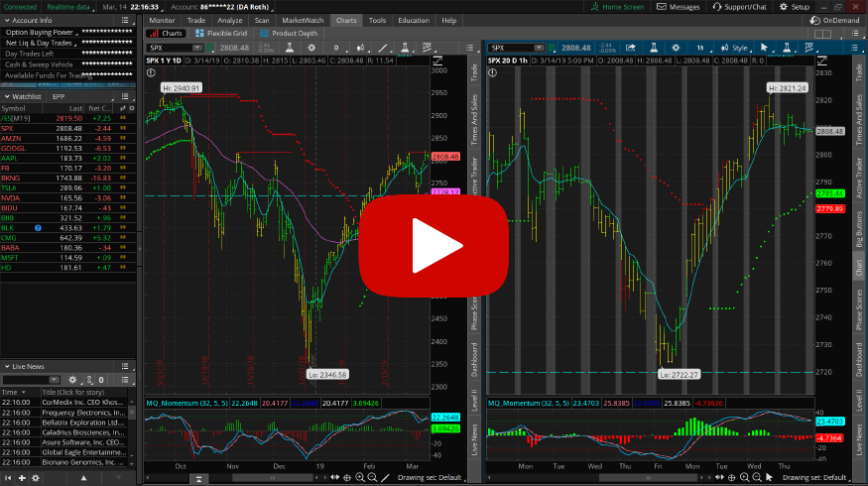Open Live News settings gear icon

click(72, 380)
